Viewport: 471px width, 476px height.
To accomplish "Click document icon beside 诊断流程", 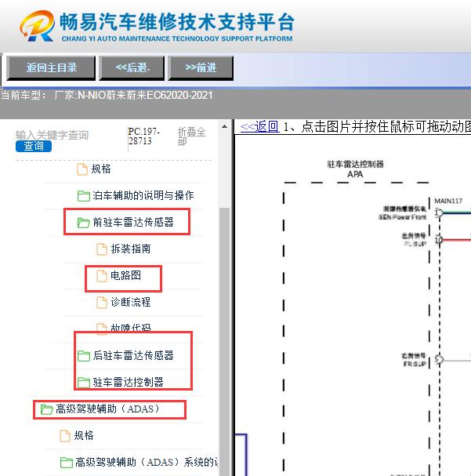I will pyautogui.click(x=102, y=303).
